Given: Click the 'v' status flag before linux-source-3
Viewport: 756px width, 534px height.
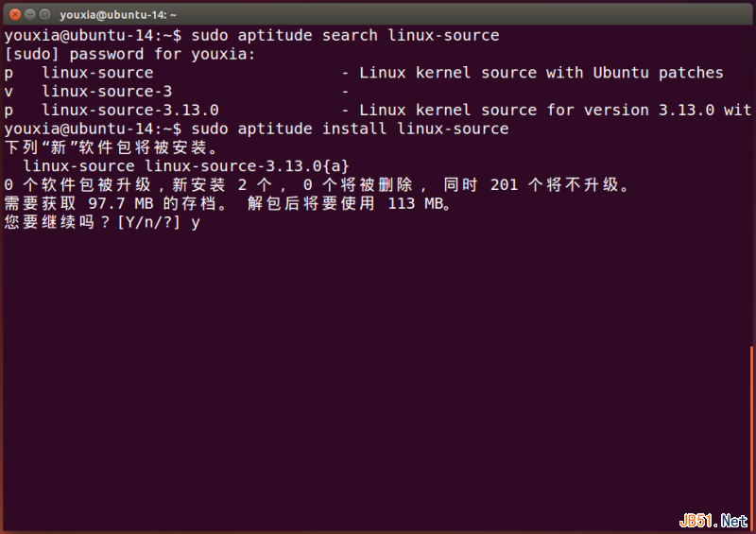Looking at the screenshot, I should [9, 92].
